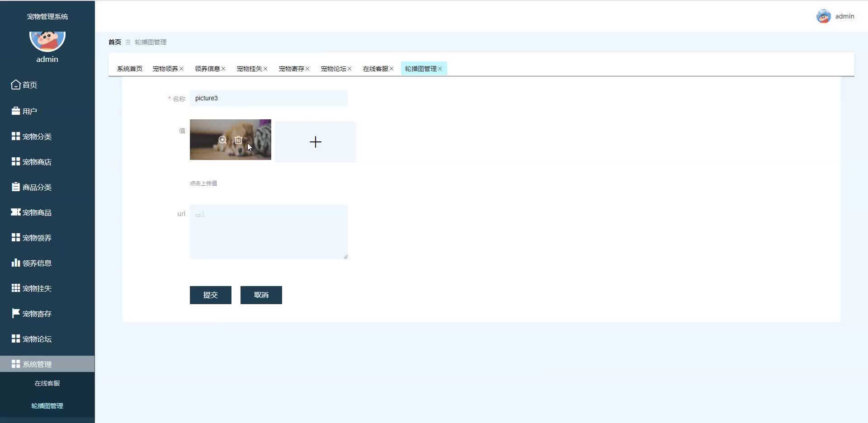Switch to the 领养信息 tab

(x=208, y=69)
